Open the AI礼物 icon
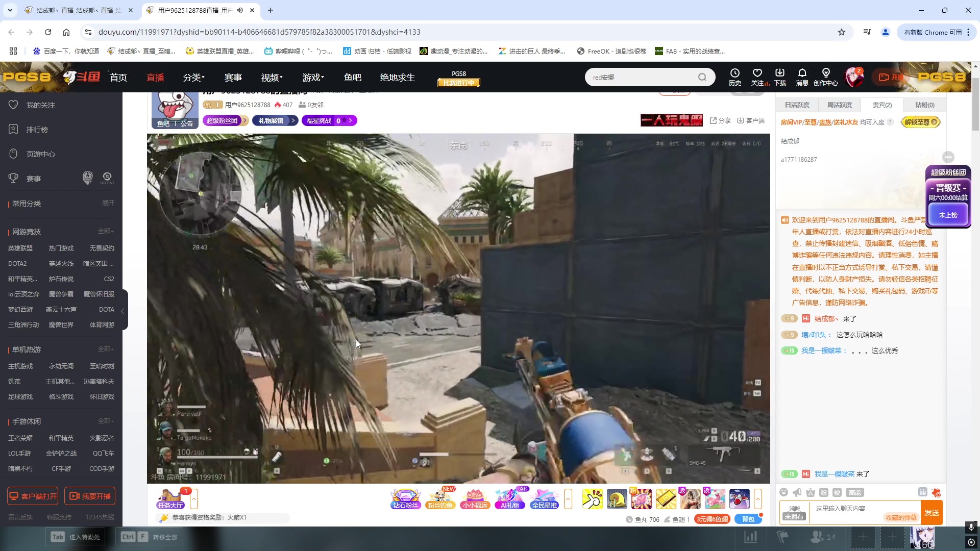The width and height of the screenshot is (980, 551). [510, 498]
